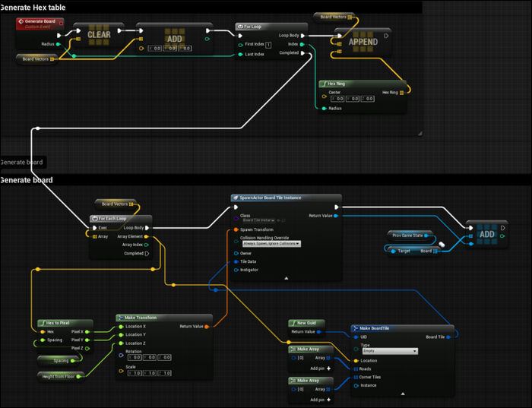The width and height of the screenshot is (532, 408).
Task: Click the Hex Ring array output pin
Action: [x=402, y=93]
